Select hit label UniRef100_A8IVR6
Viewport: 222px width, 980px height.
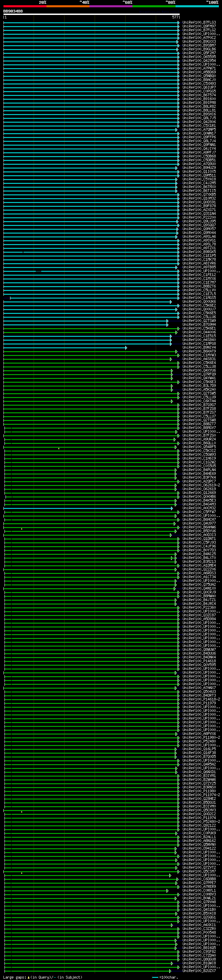199,264
